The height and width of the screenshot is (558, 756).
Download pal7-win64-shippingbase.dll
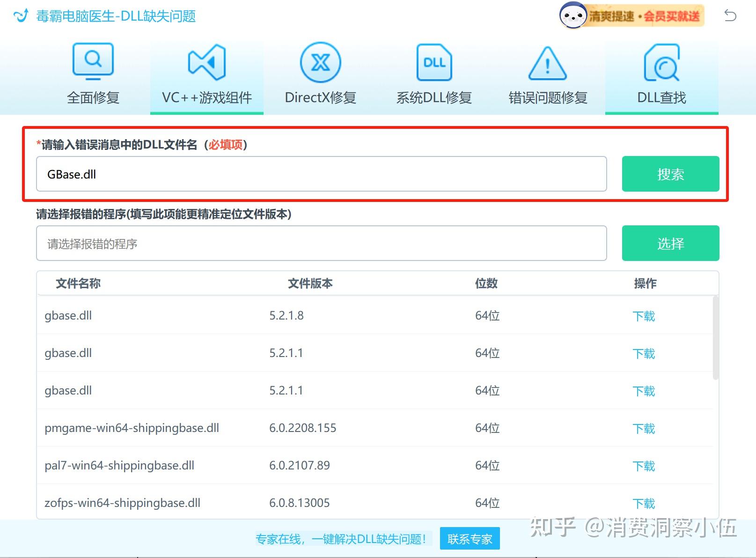[644, 465]
